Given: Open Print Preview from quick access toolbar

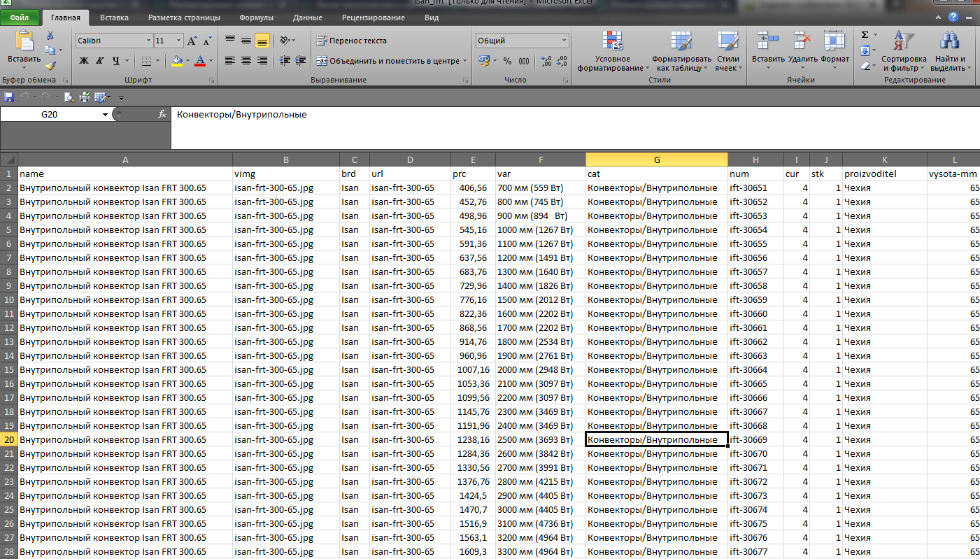Looking at the screenshot, I should [x=69, y=97].
